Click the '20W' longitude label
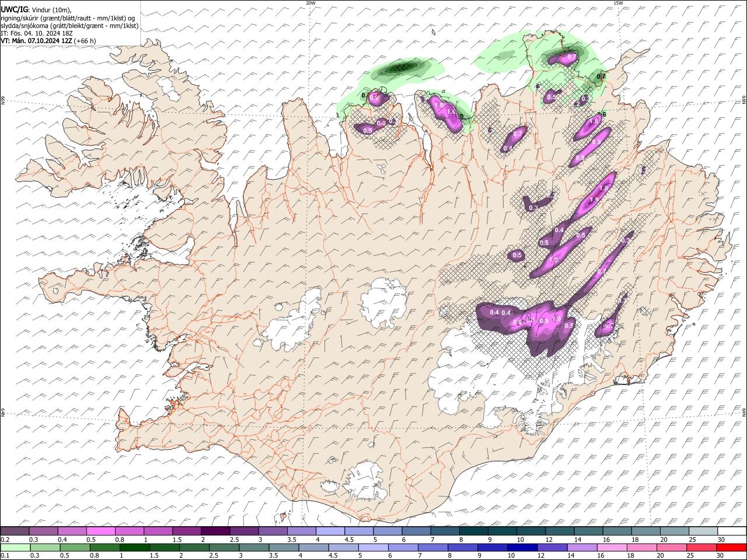The width and height of the screenshot is (747, 560). point(310,3)
